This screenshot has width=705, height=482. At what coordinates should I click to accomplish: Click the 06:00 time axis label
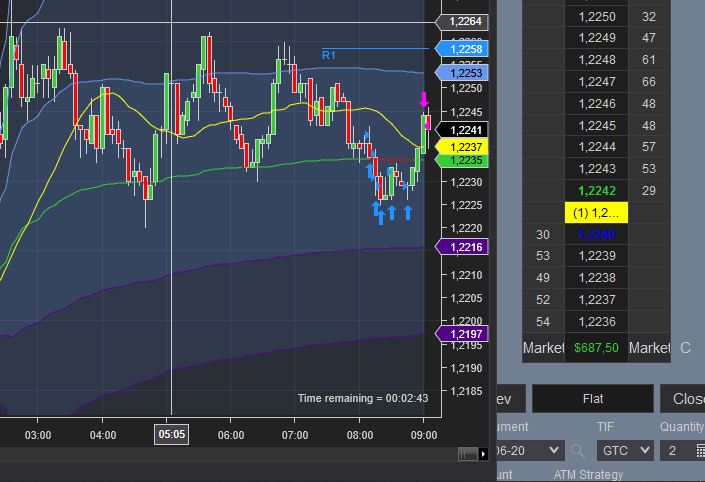[231, 435]
